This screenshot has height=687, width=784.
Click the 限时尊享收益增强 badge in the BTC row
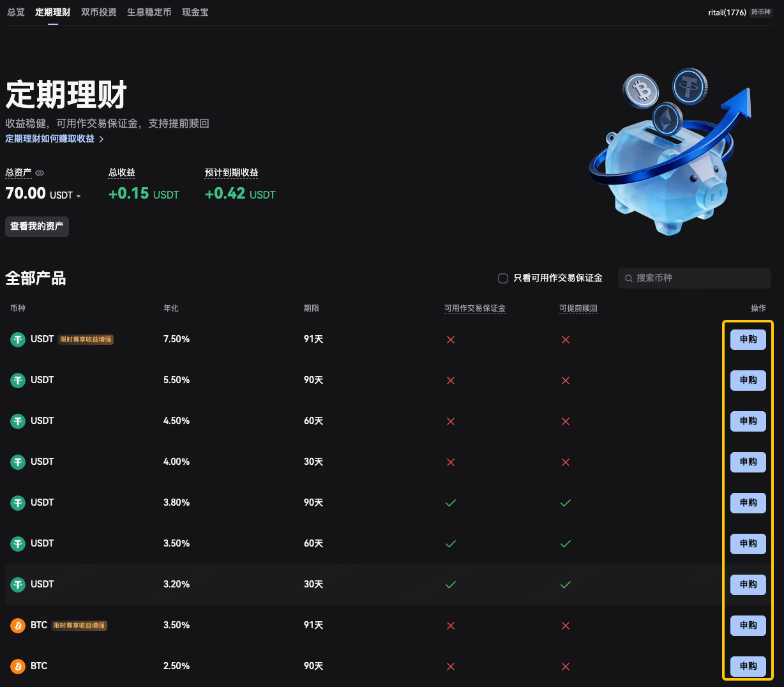[80, 626]
